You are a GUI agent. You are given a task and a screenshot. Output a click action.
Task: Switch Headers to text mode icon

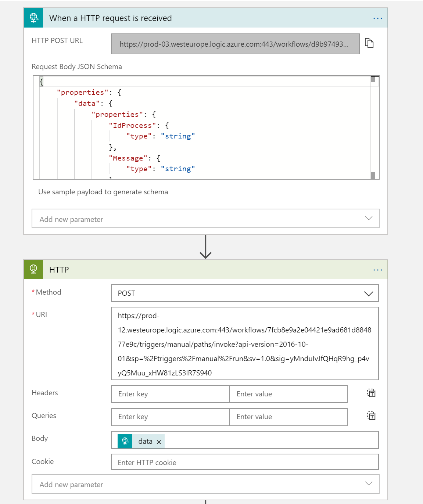point(371,393)
